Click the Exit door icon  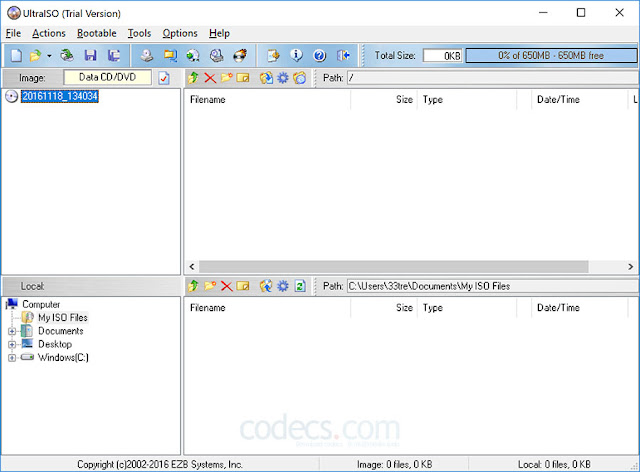(x=343, y=55)
